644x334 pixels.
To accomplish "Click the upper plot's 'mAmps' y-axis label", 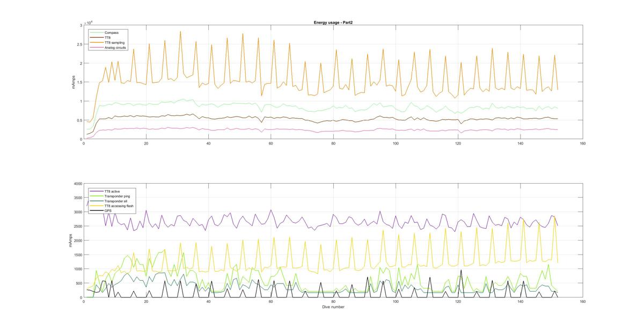I will (x=74, y=82).
